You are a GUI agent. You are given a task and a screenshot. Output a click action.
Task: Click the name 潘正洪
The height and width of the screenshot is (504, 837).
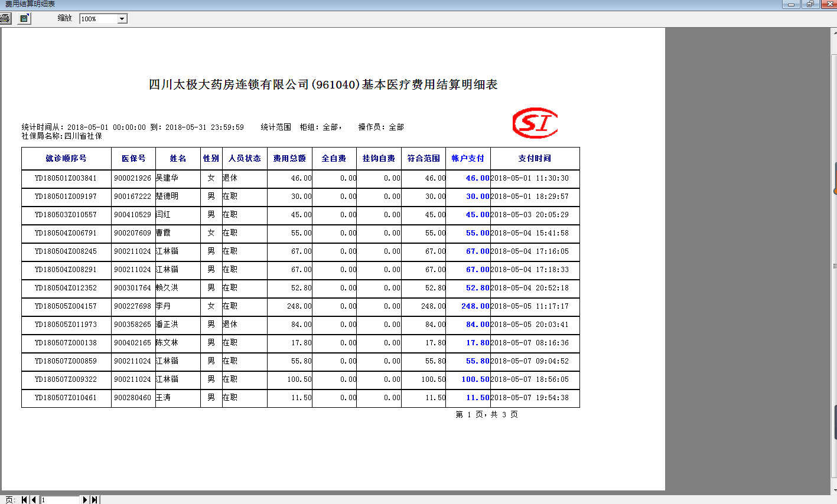coord(167,325)
